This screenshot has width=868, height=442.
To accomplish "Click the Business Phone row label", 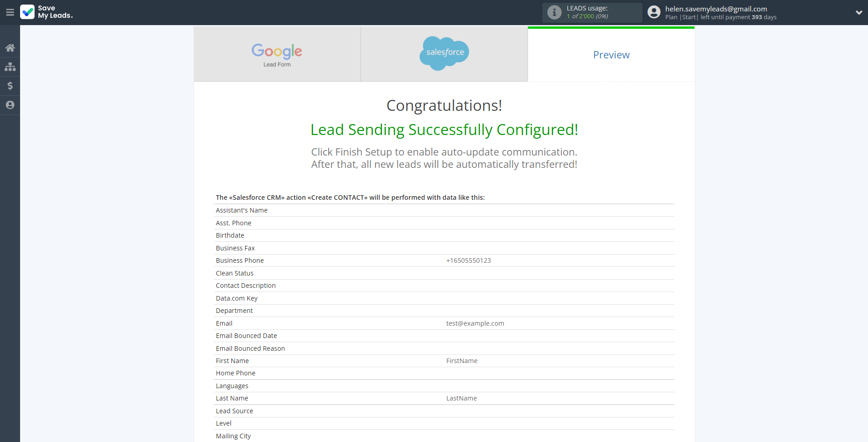I will (240, 260).
